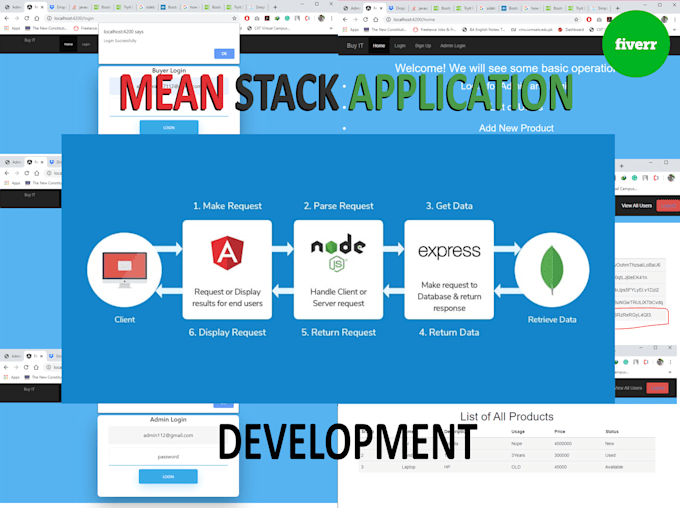
Task: Click profile avatar in top-left browser window
Action: coord(321,18)
